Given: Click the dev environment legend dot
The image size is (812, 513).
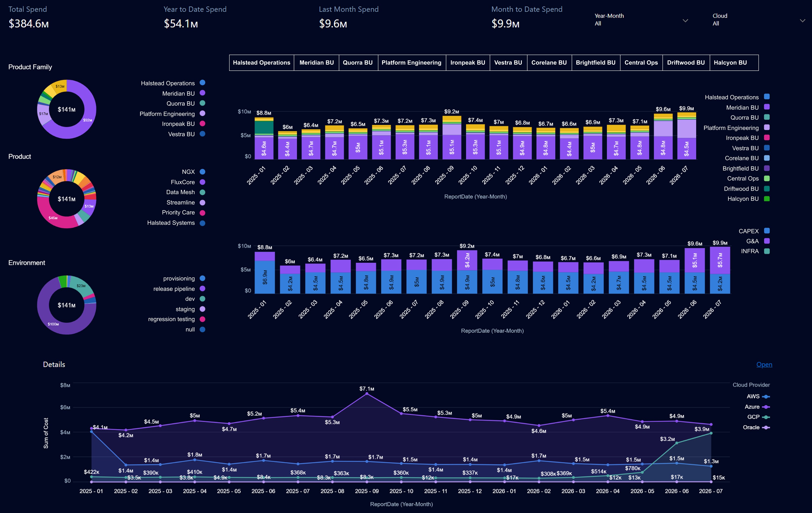Looking at the screenshot, I should point(202,298).
